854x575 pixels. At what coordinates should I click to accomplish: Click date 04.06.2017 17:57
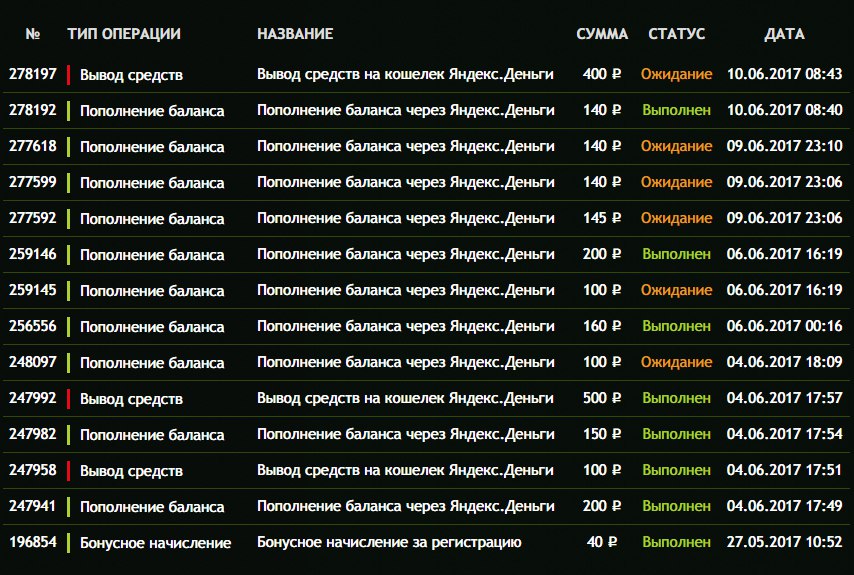click(784, 397)
